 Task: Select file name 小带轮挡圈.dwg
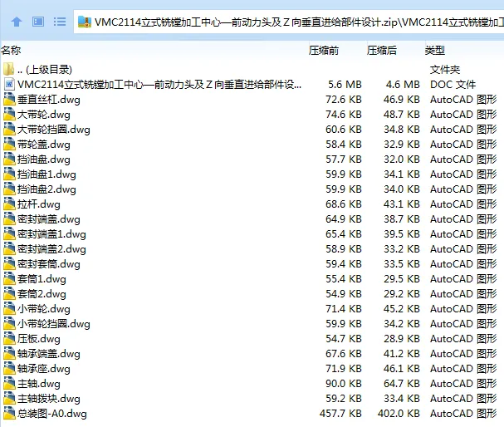point(54,324)
